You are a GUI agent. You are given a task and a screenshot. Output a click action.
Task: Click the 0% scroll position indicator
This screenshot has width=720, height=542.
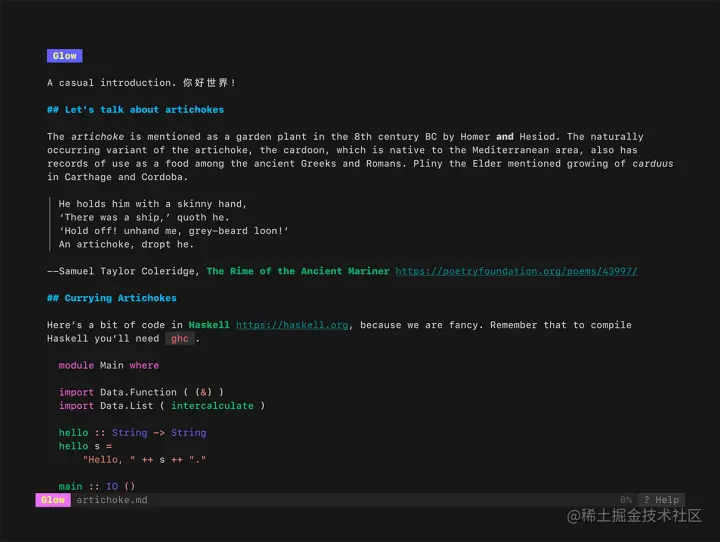click(x=626, y=500)
